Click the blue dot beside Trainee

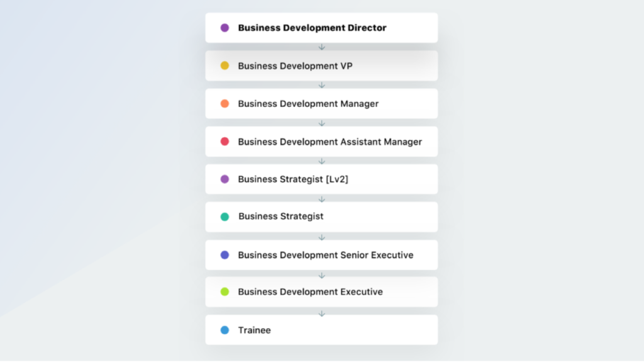[x=225, y=330]
